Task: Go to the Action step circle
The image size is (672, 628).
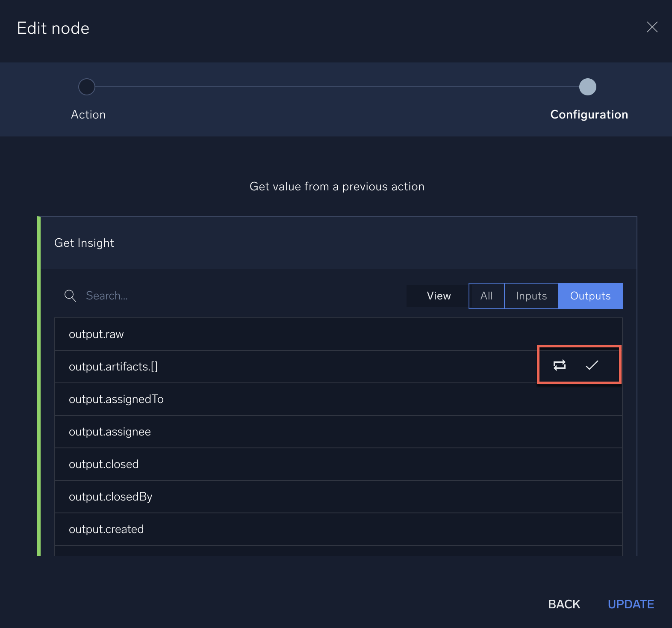Action: pyautogui.click(x=87, y=87)
